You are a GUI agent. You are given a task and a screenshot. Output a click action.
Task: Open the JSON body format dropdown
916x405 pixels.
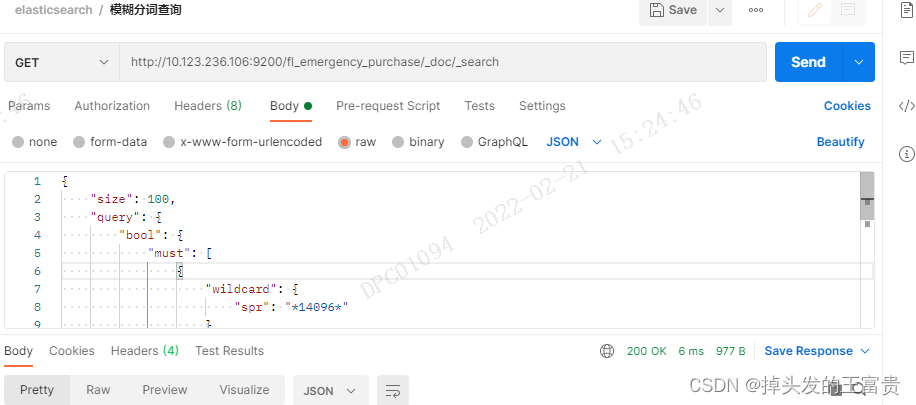[574, 142]
